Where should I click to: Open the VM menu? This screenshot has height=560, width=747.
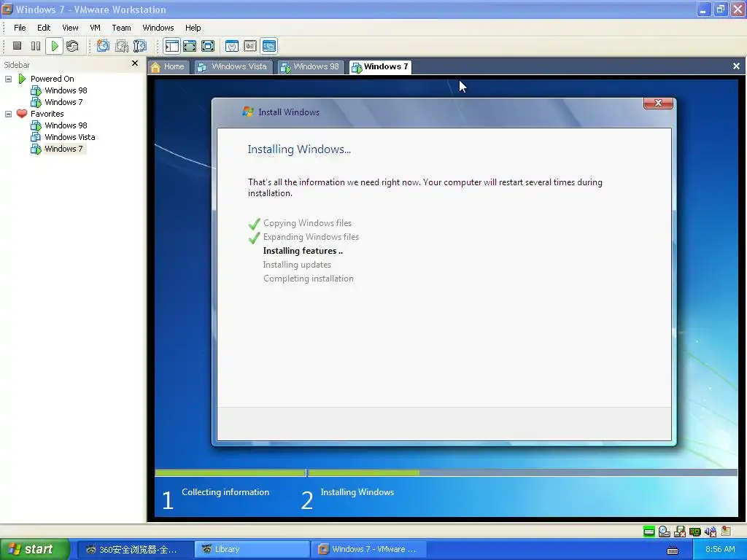pyautogui.click(x=96, y=28)
